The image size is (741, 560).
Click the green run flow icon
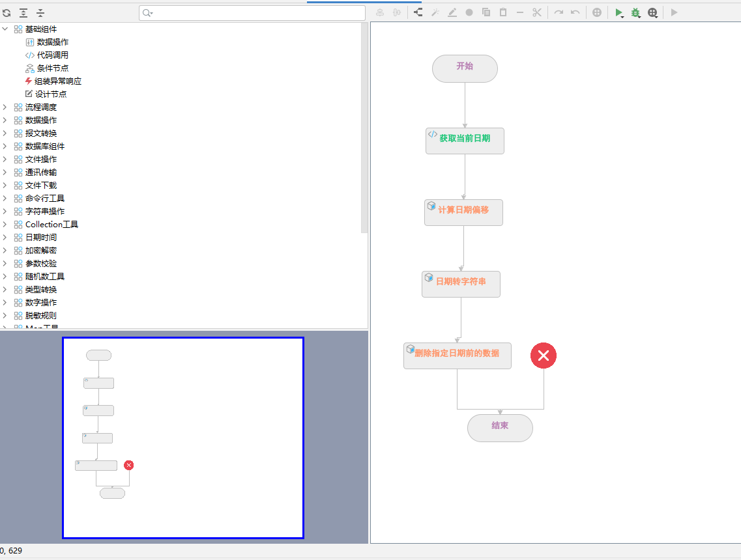click(x=618, y=12)
